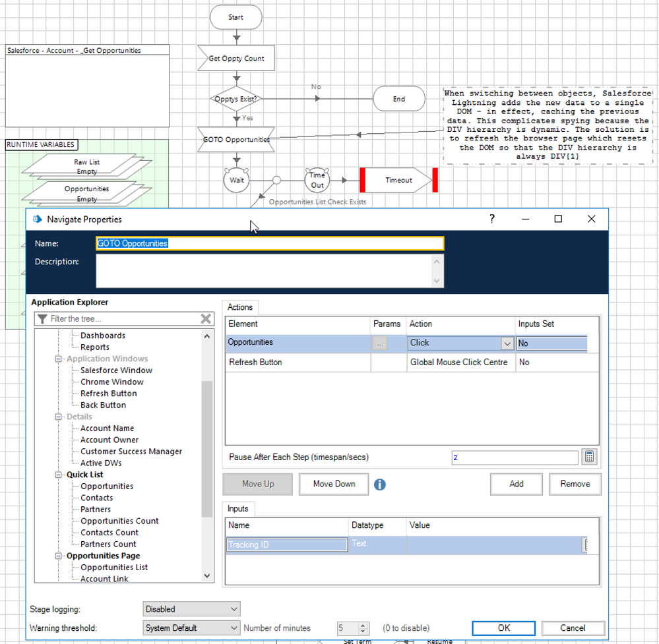Clear the tree filter with X icon

point(206,319)
